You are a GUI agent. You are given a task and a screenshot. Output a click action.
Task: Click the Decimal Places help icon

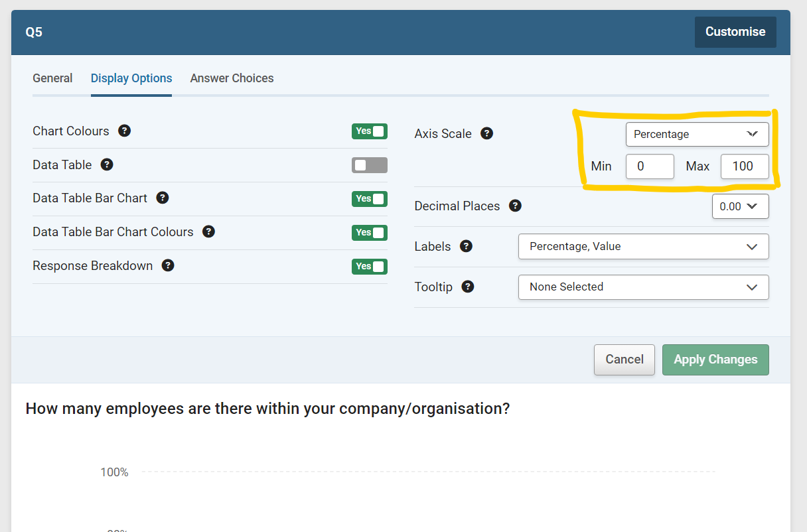516,206
